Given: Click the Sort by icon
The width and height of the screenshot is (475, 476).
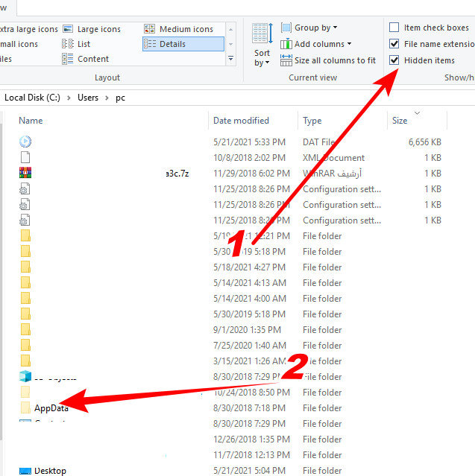Looking at the screenshot, I should click(262, 34).
